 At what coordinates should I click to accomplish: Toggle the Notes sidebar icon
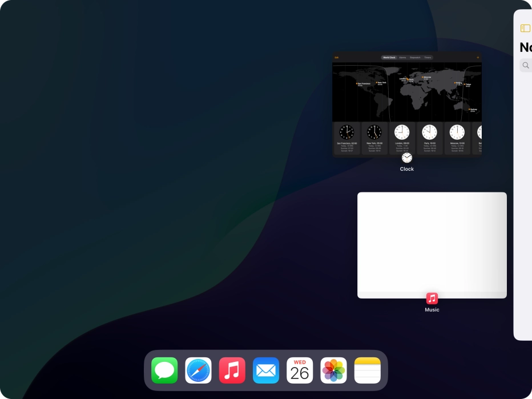tap(525, 29)
